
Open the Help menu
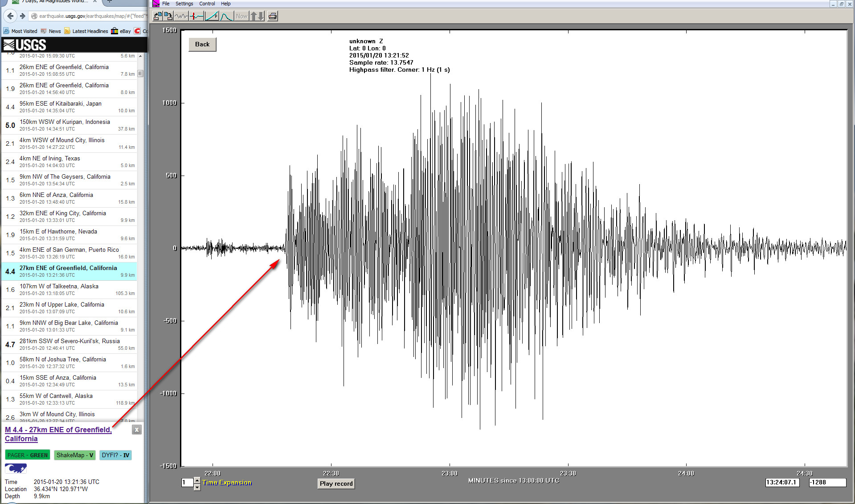click(x=226, y=4)
